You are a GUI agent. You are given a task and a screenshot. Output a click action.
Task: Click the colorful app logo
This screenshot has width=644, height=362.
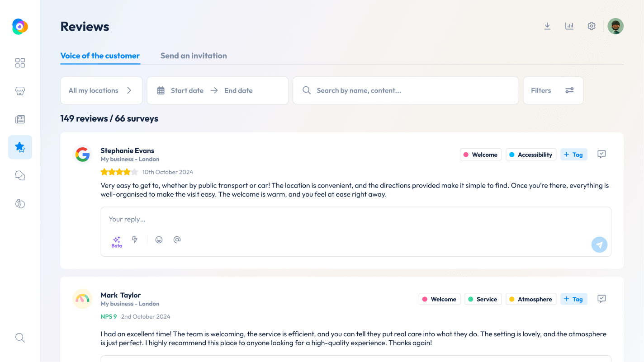pyautogui.click(x=20, y=27)
